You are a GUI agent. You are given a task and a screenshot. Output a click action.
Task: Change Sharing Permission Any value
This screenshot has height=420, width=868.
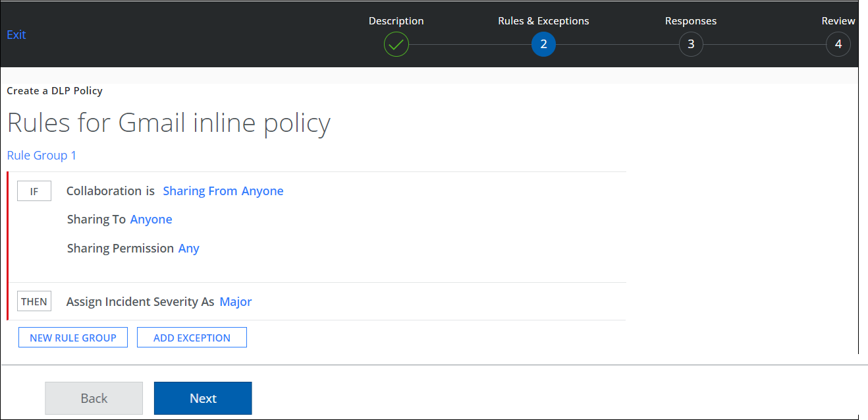tap(188, 249)
